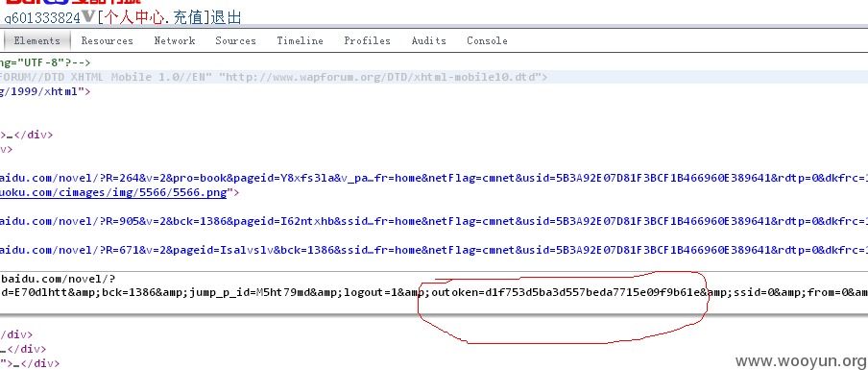Click the bck=1386 parameter in highlighted line

pos(129,292)
